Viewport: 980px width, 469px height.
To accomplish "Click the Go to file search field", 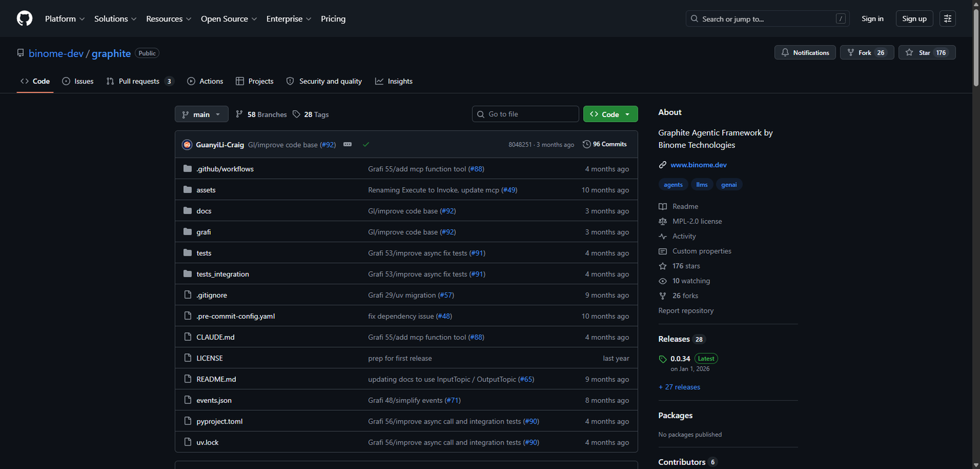I will pos(526,114).
